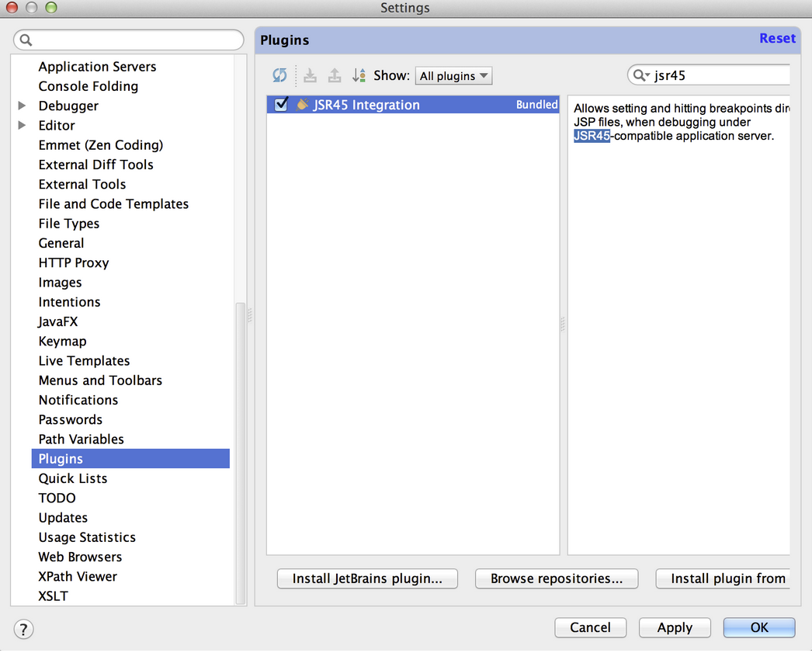812x653 pixels.
Task: Open External Tools settings
Action: pos(82,184)
